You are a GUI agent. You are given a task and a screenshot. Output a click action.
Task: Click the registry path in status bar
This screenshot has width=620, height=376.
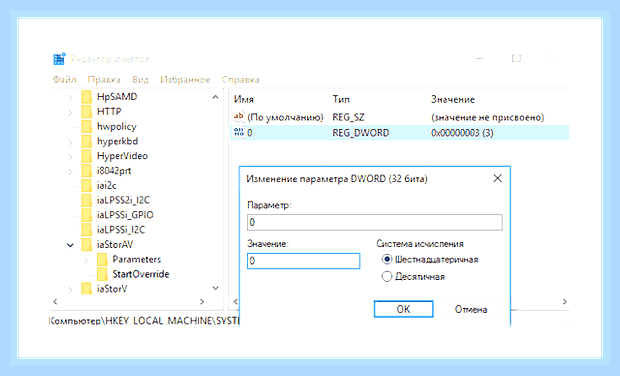(x=144, y=321)
